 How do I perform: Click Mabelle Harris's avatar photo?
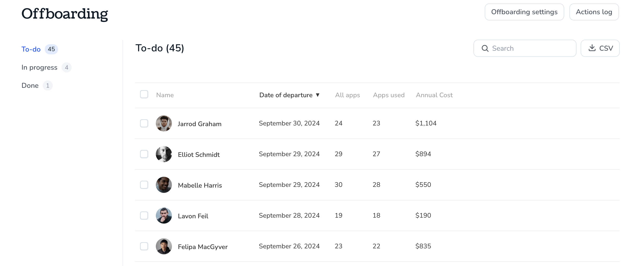(164, 185)
